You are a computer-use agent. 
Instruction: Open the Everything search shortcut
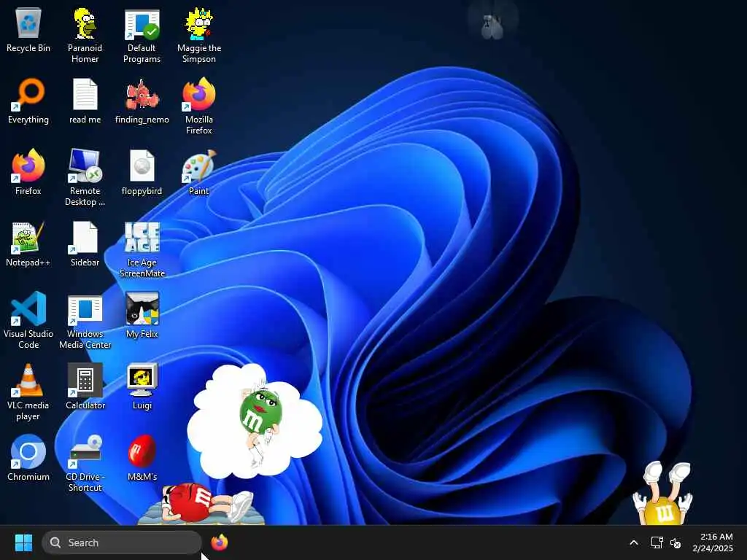pos(28,101)
